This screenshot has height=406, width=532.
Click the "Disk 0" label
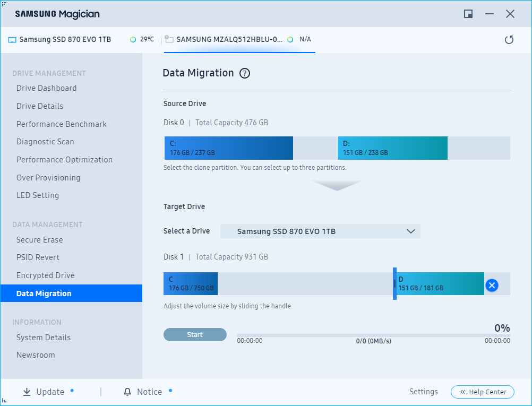[x=174, y=123]
